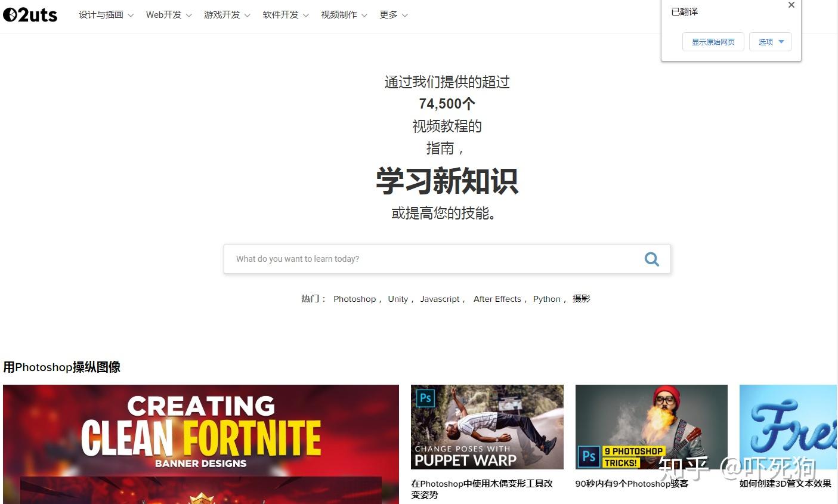Screen dimensions: 838x504
Task: Click the Unity popular tag link
Action: (x=398, y=299)
